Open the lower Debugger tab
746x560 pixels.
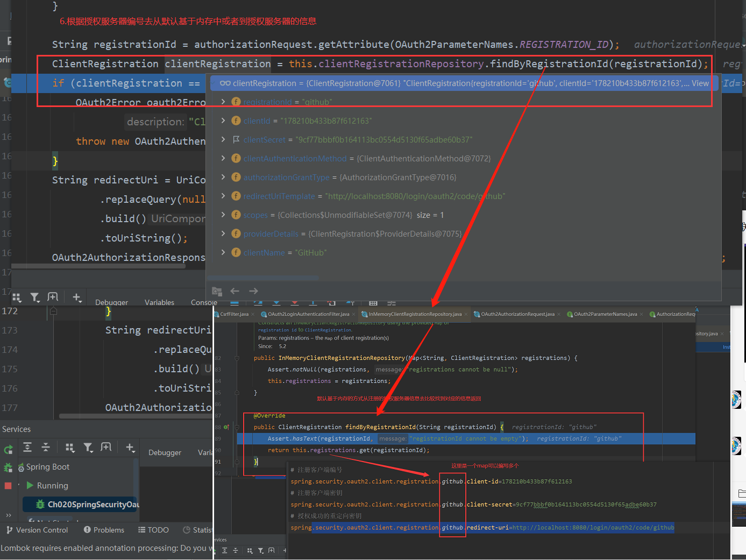click(165, 452)
